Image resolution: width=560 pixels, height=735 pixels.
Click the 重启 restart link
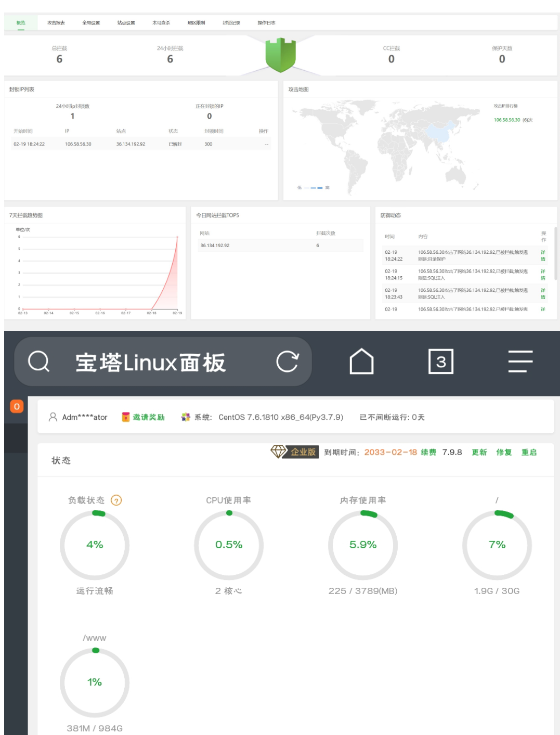coord(529,453)
